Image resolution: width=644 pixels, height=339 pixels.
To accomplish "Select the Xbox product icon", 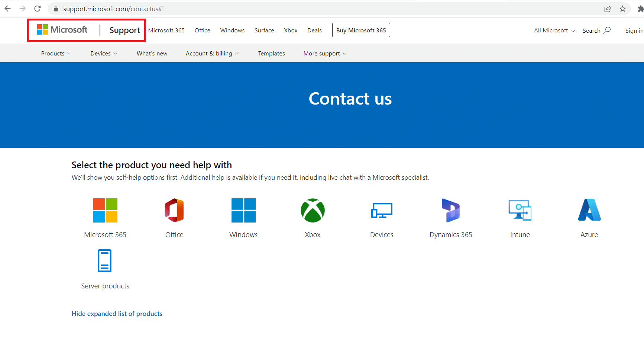I will (313, 210).
